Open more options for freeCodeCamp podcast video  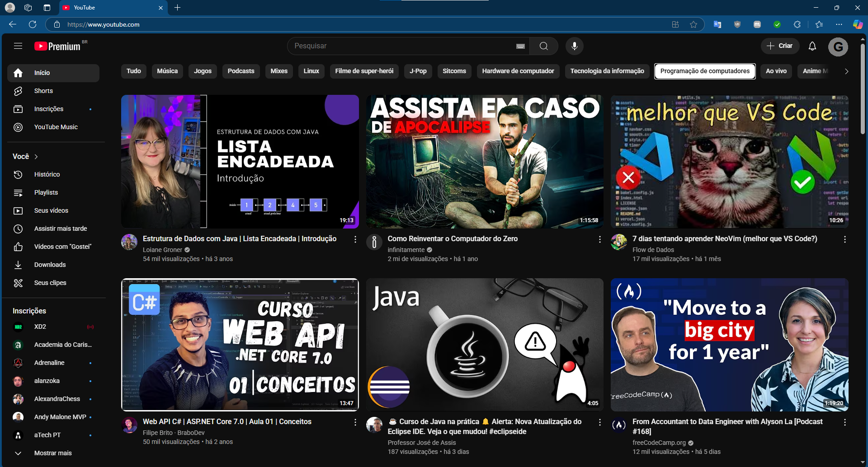tap(844, 422)
